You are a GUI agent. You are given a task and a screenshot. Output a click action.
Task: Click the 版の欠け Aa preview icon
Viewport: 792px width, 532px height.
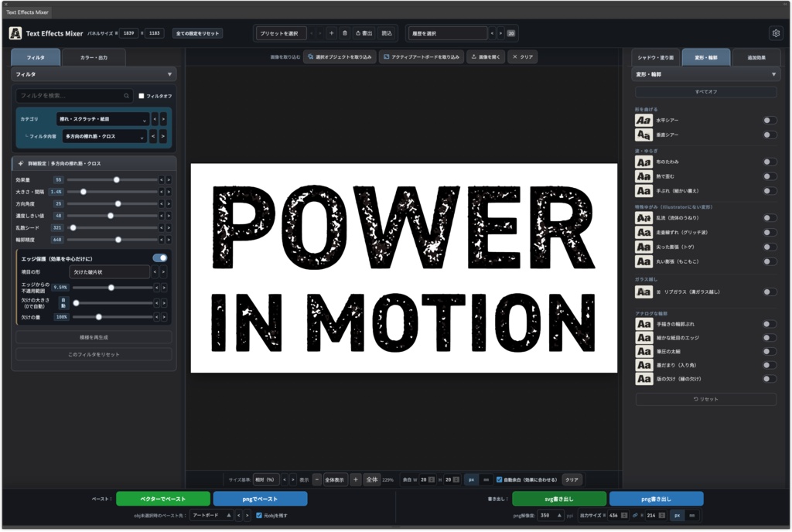[x=643, y=379]
